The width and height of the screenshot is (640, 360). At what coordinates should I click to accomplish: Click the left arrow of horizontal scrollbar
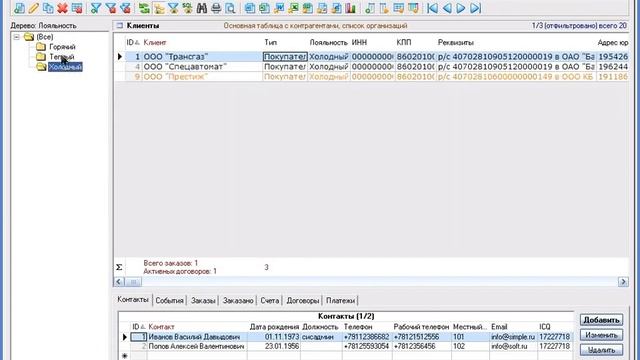119,282
